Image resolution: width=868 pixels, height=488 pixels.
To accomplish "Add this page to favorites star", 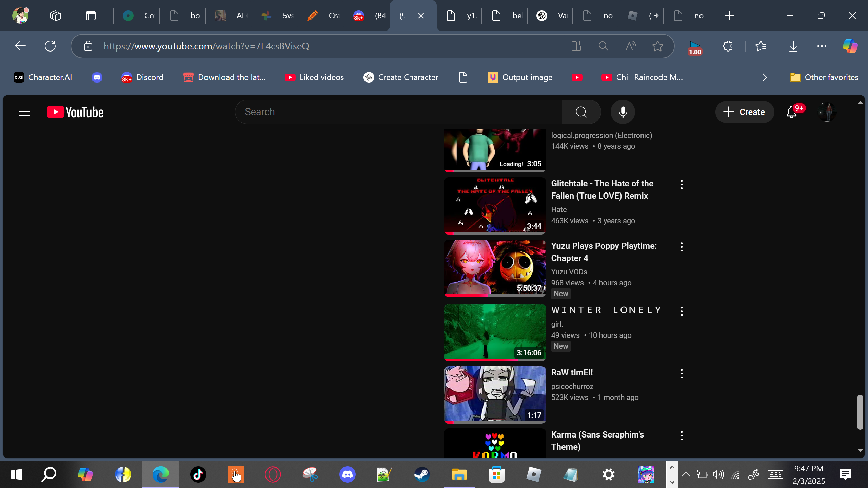I will pos(657,46).
